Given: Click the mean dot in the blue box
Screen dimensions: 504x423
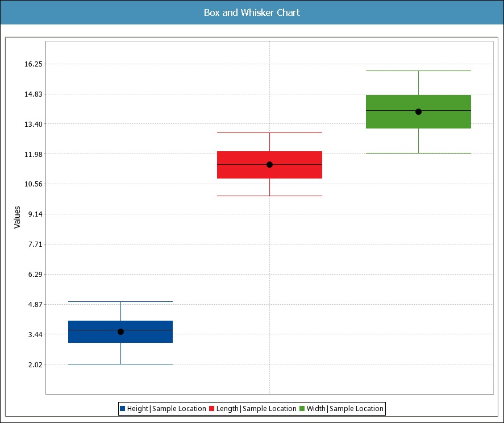Looking at the screenshot, I should pos(120,331).
